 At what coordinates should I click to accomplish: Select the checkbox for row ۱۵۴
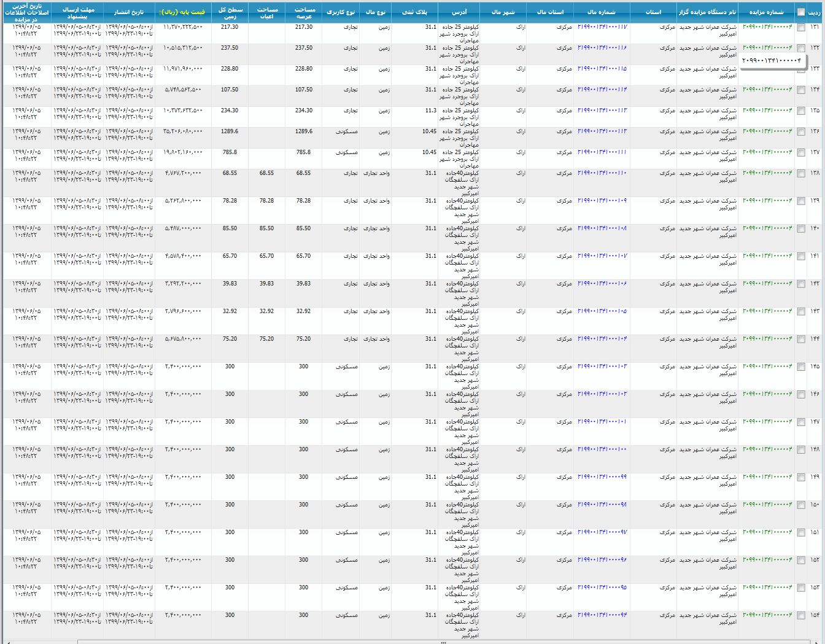click(801, 616)
